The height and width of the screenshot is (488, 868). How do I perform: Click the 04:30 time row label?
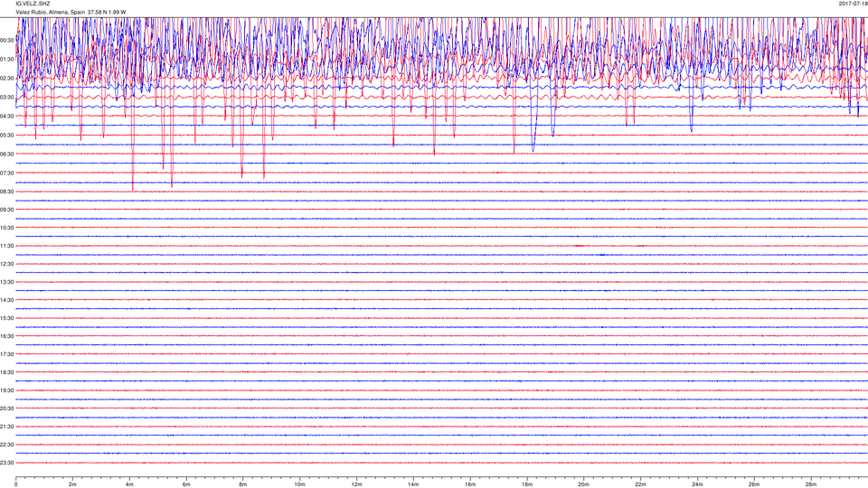coord(6,117)
